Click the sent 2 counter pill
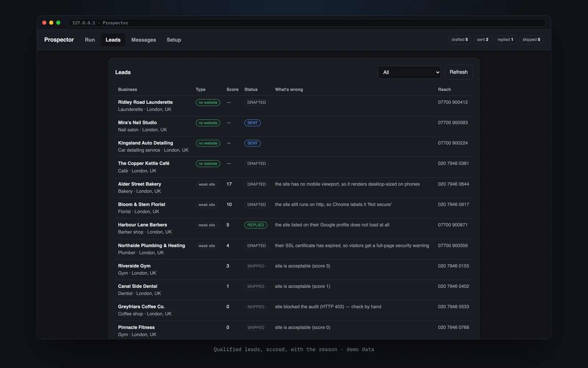The width and height of the screenshot is (588, 368). [483, 40]
